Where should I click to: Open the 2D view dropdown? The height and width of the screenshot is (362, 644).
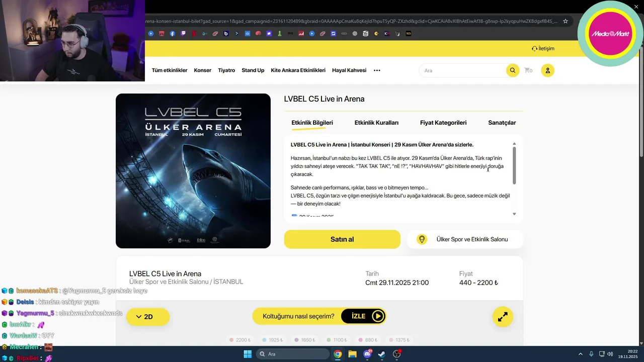click(148, 317)
